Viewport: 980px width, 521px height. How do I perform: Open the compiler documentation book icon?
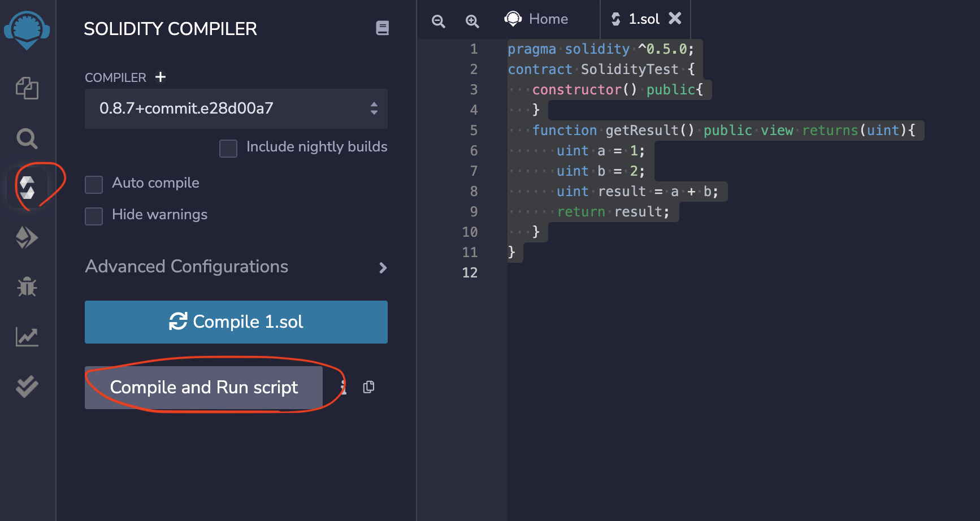click(x=382, y=28)
